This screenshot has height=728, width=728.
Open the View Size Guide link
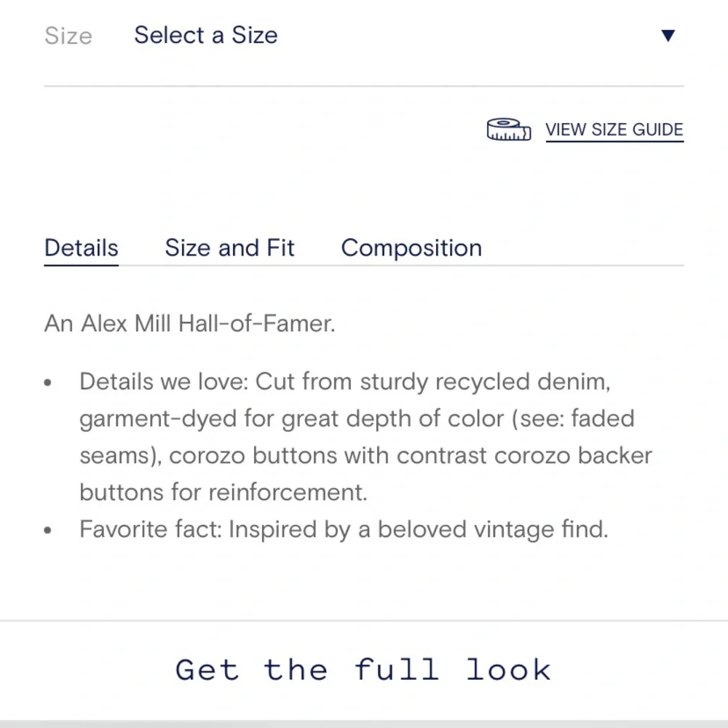point(614,130)
